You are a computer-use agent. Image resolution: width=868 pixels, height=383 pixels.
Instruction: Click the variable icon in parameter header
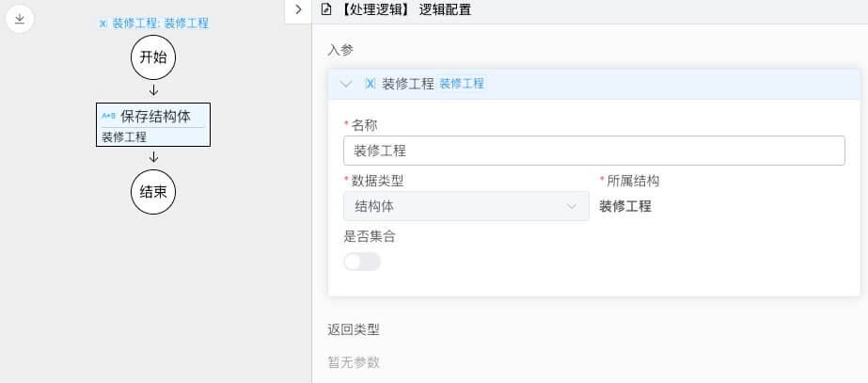pos(370,84)
